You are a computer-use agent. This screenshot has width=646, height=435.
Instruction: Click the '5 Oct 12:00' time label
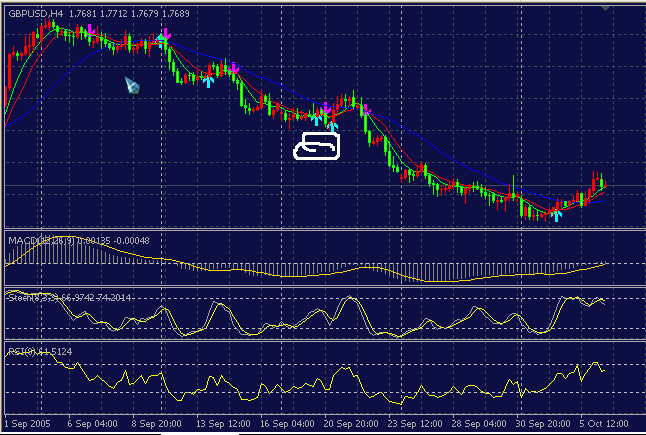(606, 423)
